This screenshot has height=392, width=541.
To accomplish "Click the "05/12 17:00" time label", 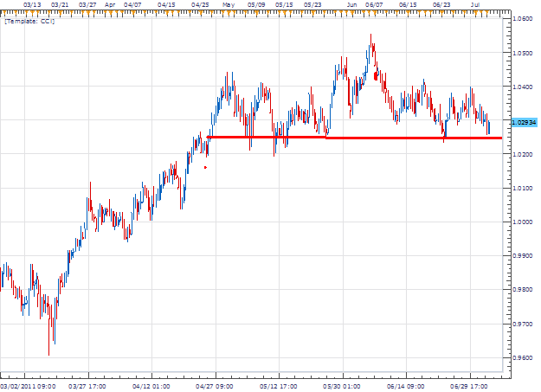I will [278, 386].
